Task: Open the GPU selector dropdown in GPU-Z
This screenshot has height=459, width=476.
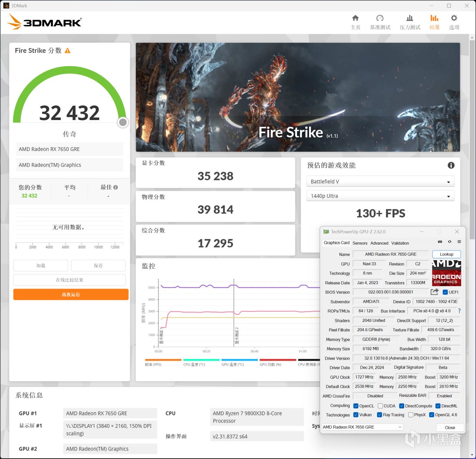Action: (362, 427)
